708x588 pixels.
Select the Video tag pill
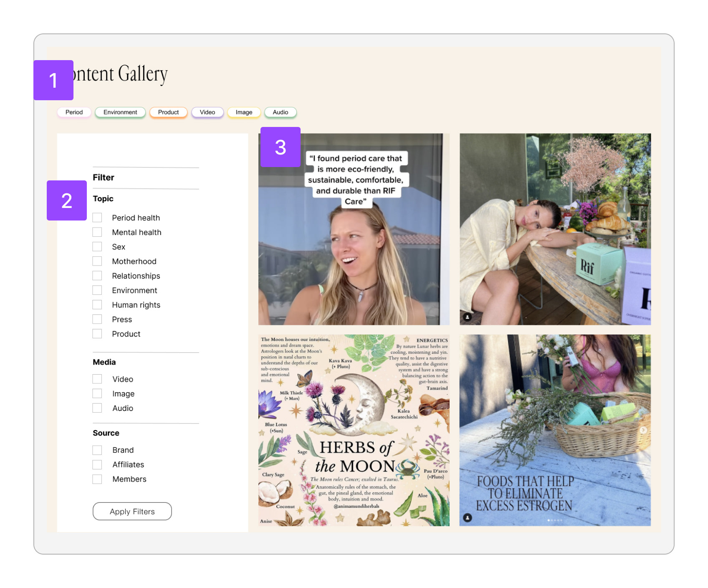[207, 112]
